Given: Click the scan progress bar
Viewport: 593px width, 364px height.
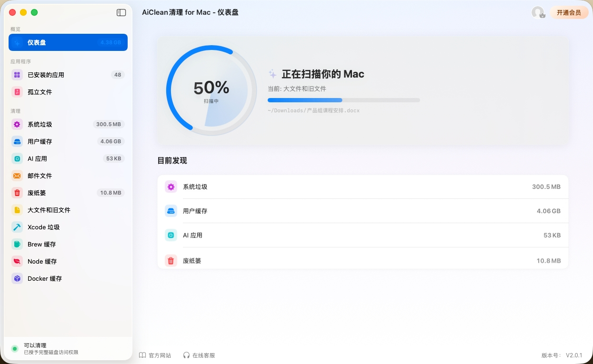Looking at the screenshot, I should click(x=344, y=100).
